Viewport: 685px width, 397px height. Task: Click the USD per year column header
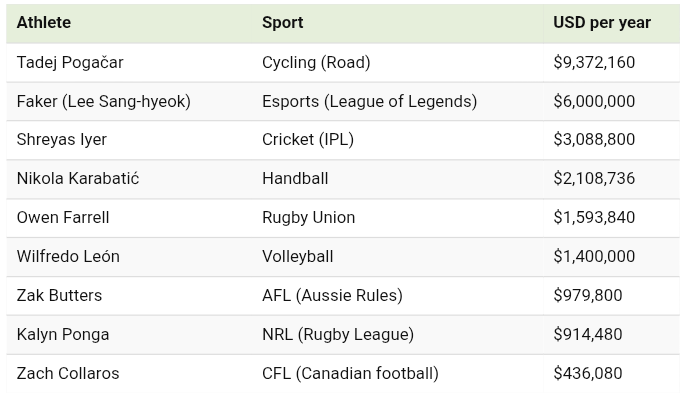[602, 23]
